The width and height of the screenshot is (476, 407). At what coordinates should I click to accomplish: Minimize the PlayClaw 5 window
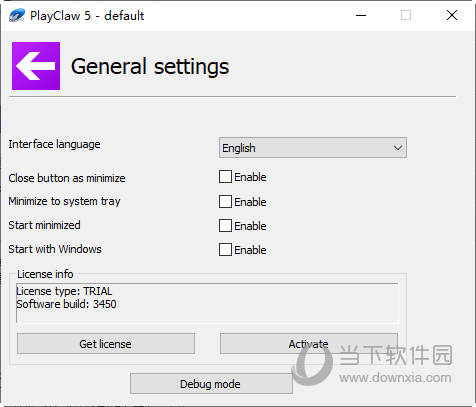coord(361,15)
